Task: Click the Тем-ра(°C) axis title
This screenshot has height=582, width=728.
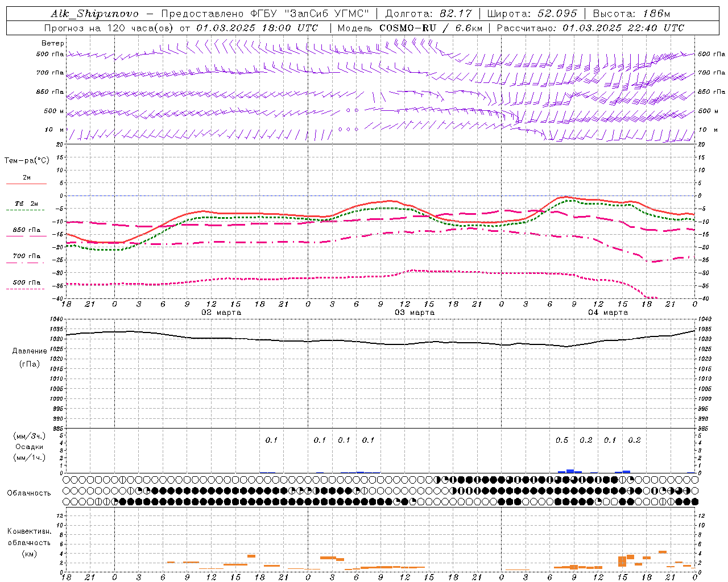Action: [27, 161]
